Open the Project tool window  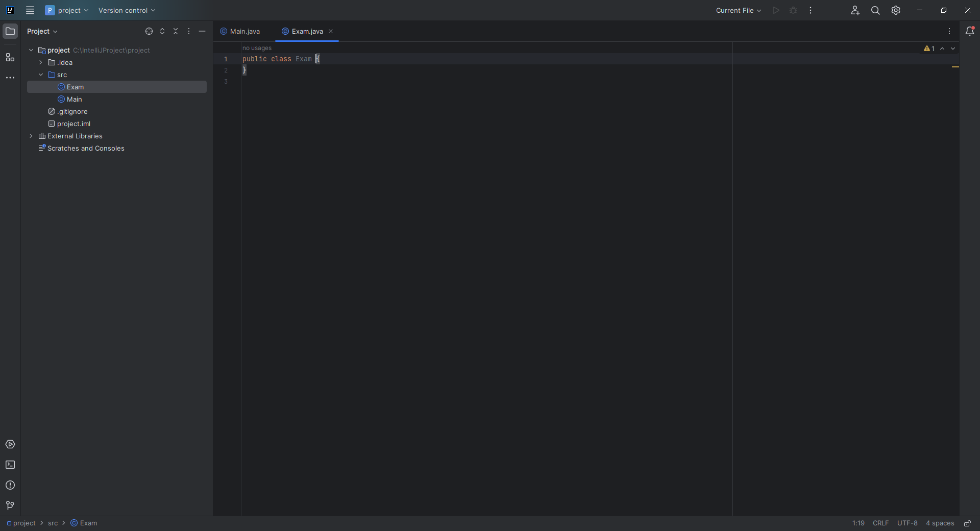pos(10,32)
